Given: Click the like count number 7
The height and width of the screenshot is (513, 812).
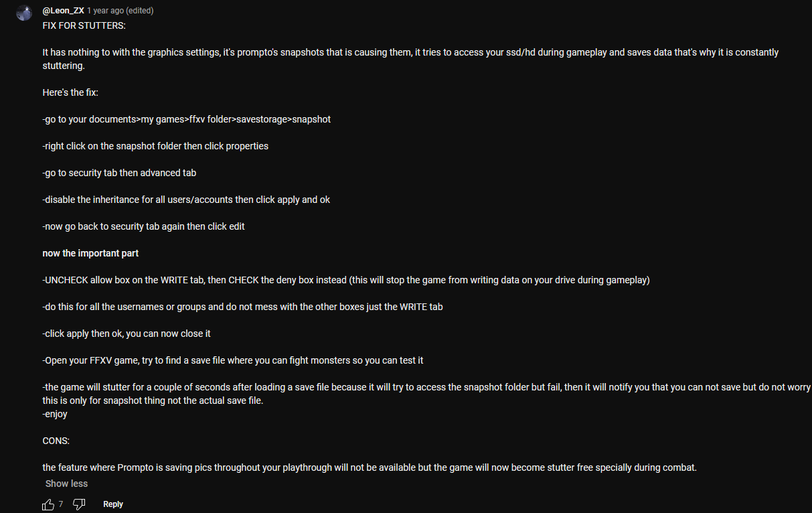Looking at the screenshot, I should 61,504.
